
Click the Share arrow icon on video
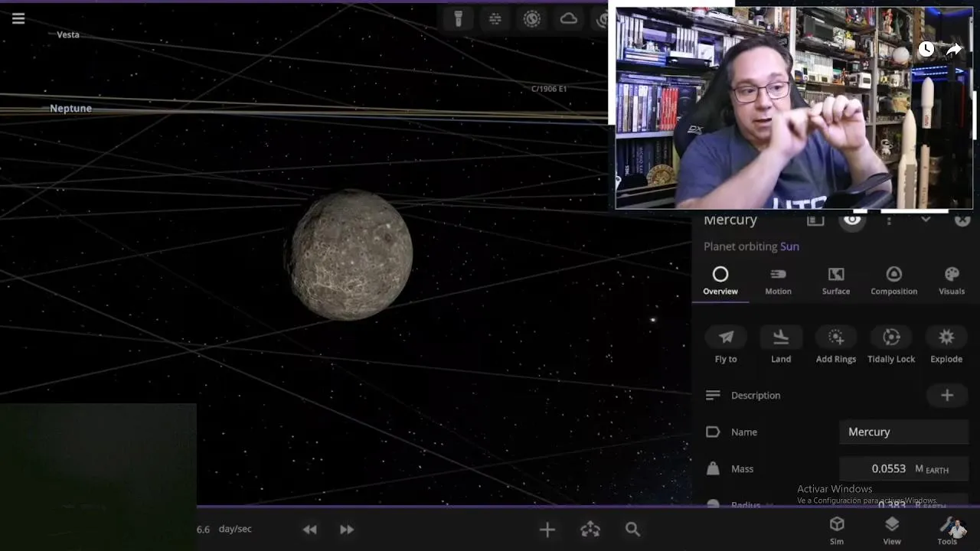coord(954,50)
